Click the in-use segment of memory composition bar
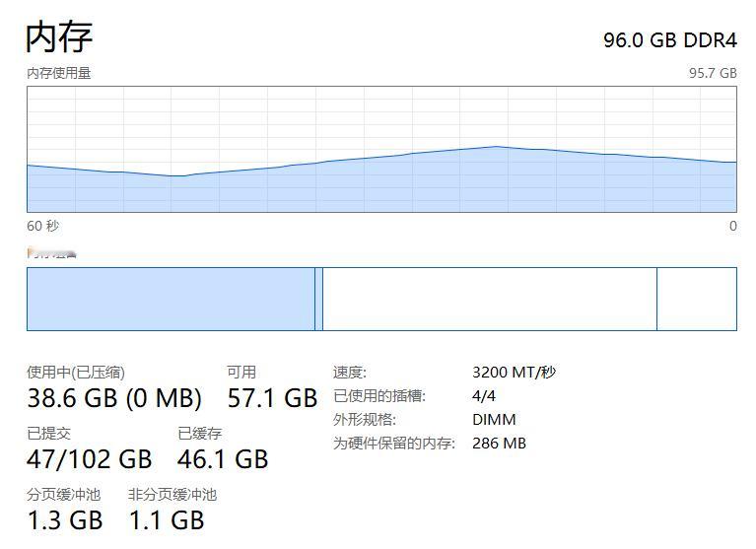 (171, 299)
